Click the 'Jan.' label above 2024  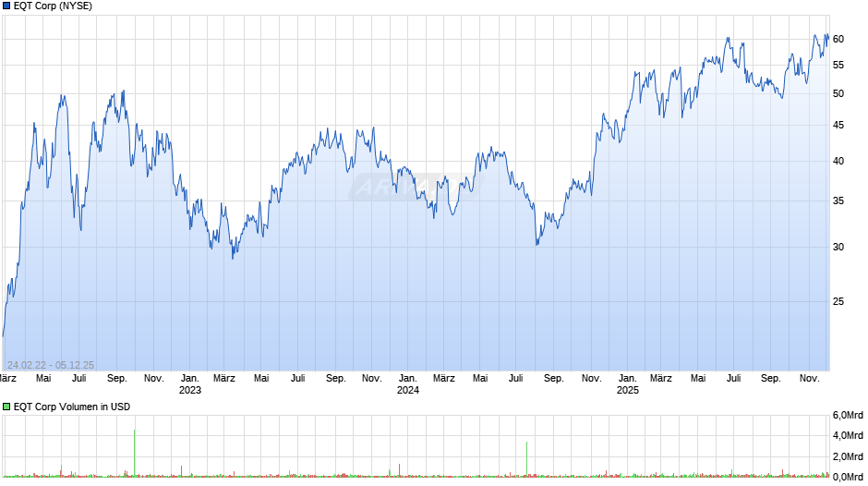point(408,379)
